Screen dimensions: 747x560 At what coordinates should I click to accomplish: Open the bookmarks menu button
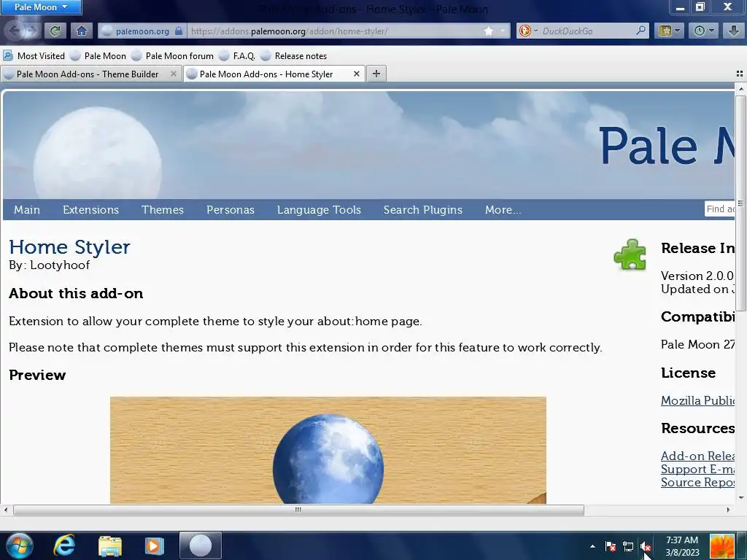click(669, 31)
